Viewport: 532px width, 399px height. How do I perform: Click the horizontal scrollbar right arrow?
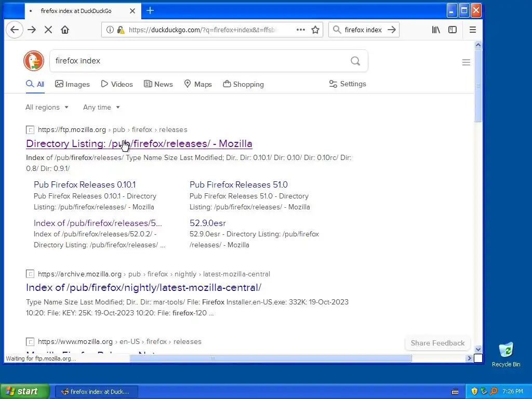(x=469, y=358)
